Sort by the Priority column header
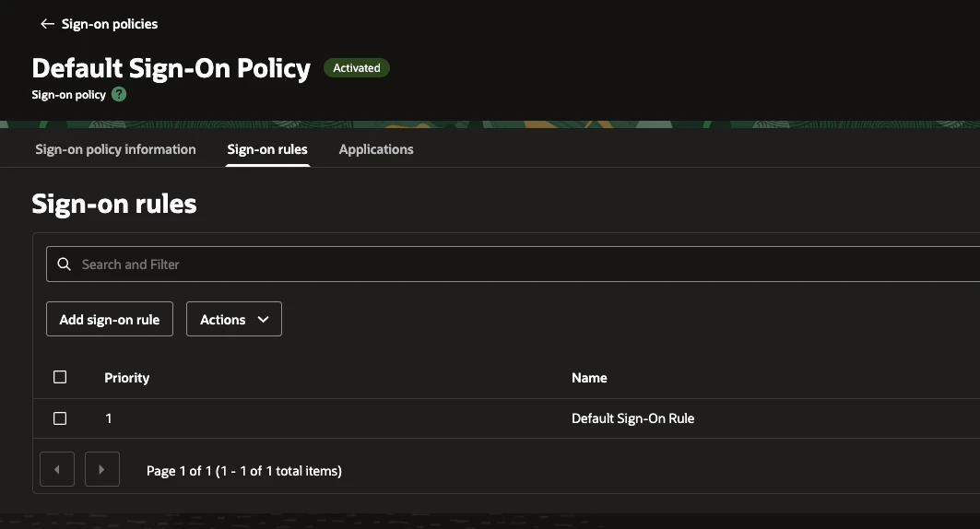 [127, 378]
